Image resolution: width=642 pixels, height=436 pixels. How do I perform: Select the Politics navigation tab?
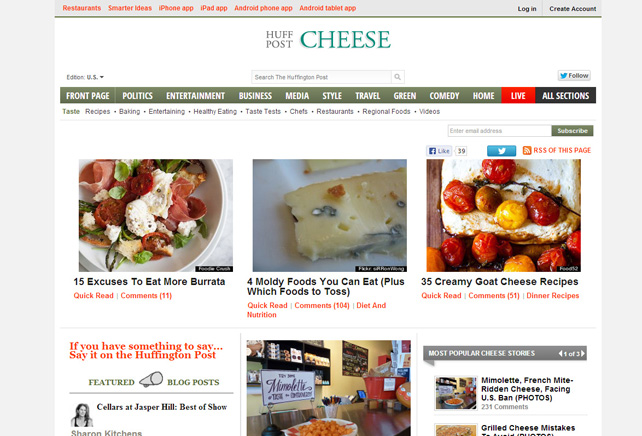point(137,96)
